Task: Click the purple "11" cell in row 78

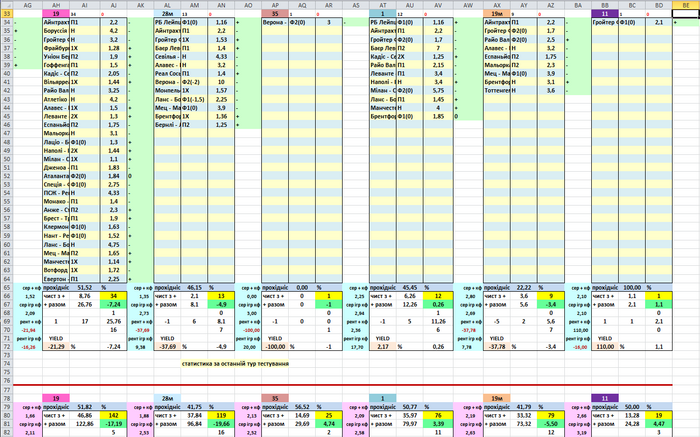Action: point(605,398)
